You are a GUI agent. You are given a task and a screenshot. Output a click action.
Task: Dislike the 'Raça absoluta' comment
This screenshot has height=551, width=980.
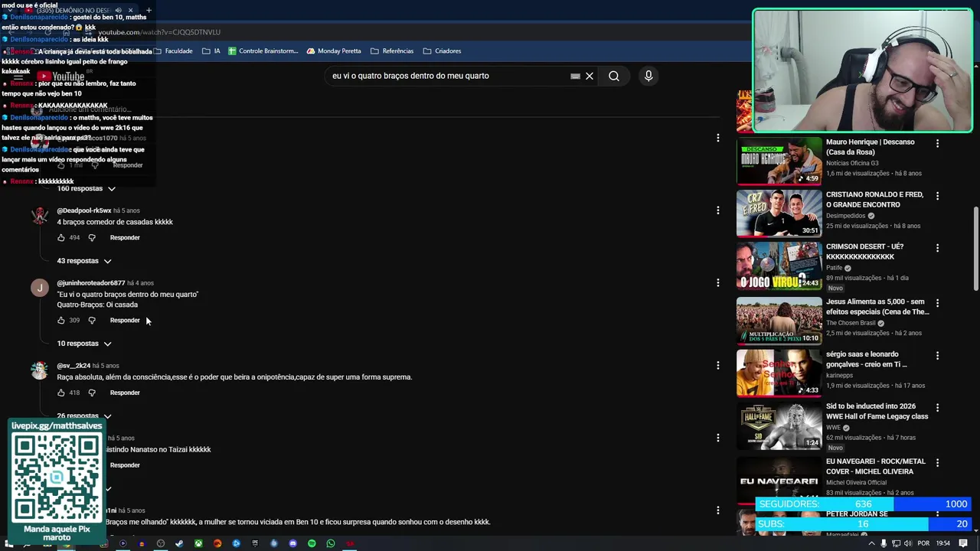point(92,393)
